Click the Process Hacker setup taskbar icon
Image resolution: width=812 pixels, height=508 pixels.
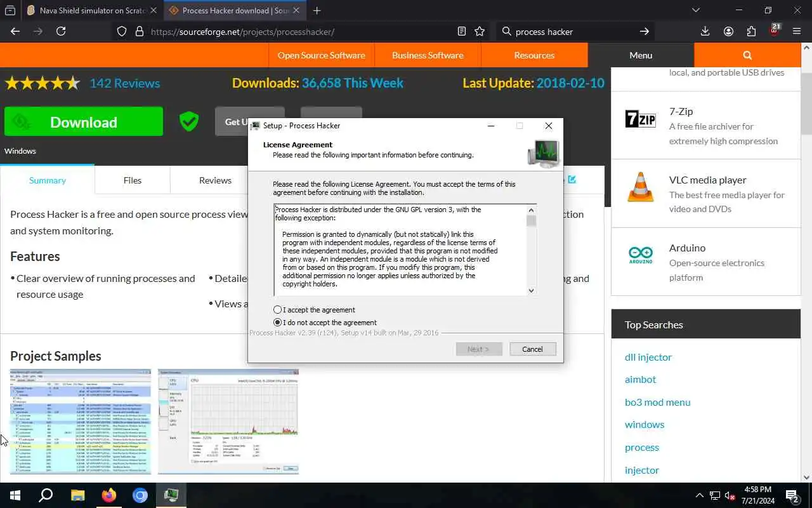click(x=171, y=495)
